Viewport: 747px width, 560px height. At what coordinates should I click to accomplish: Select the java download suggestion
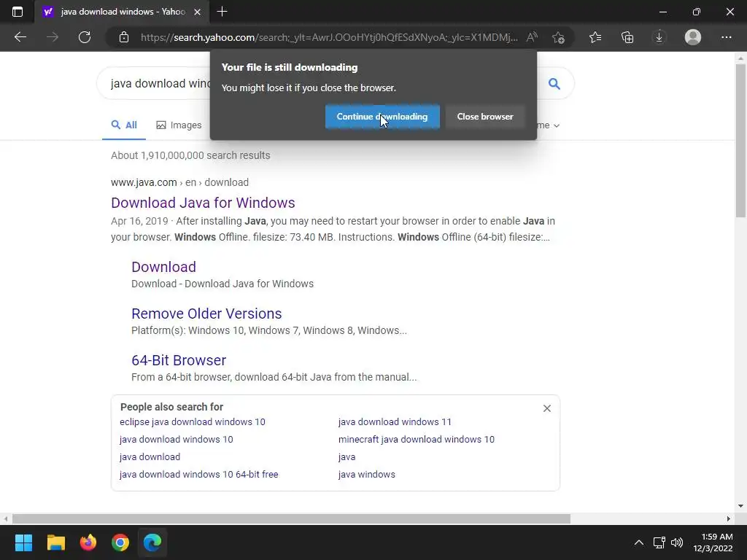pyautogui.click(x=150, y=457)
